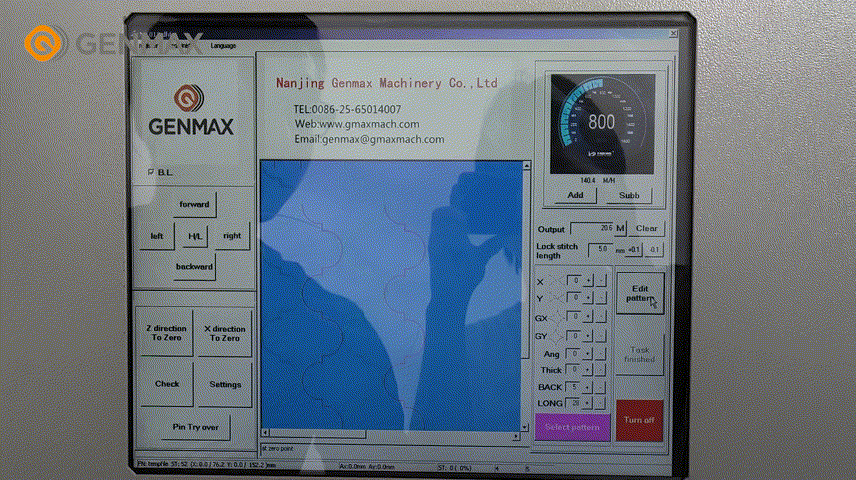Toggle the H/L speed button
Image resolution: width=856 pixels, height=480 pixels.
pyautogui.click(x=194, y=236)
